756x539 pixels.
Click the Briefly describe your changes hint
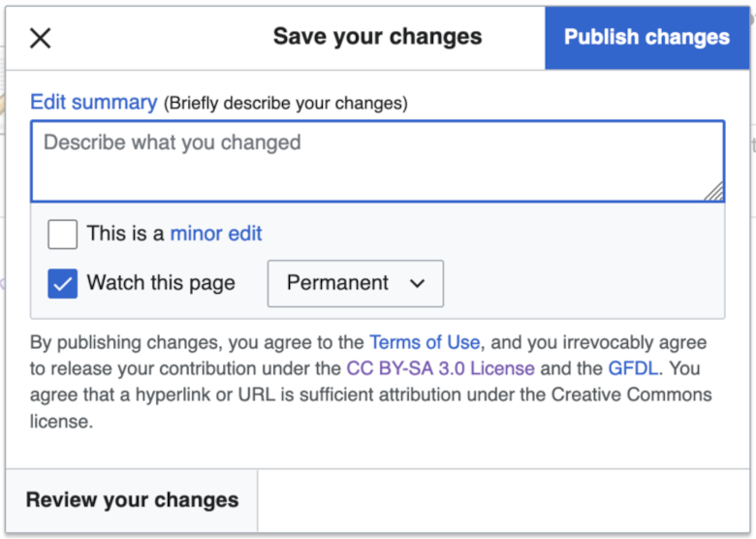pos(286,103)
